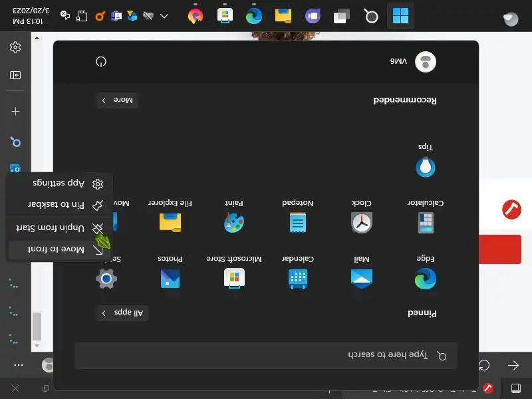
Task: Open Teams Chat on the taskbar
Action: point(313,16)
